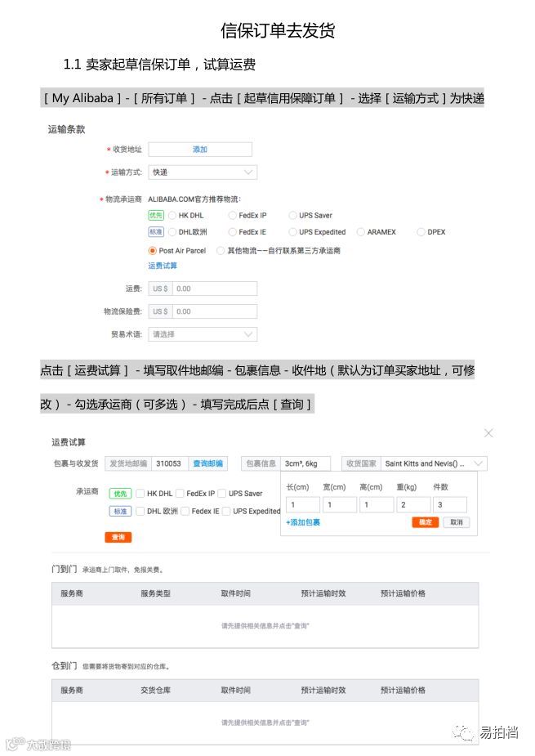
Task: Click the green 优先 tag in 物流承运商
Action: [x=156, y=216]
